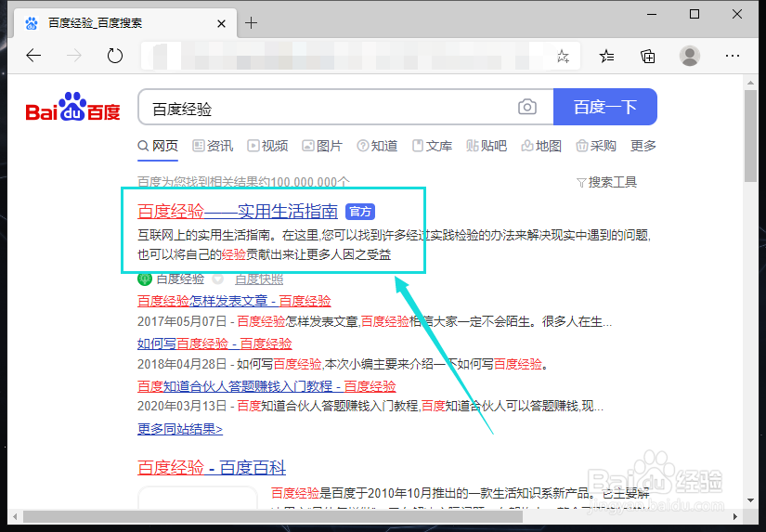This screenshot has height=532, width=766.
Task: Open the 百度快照 cached link
Action: (x=259, y=279)
